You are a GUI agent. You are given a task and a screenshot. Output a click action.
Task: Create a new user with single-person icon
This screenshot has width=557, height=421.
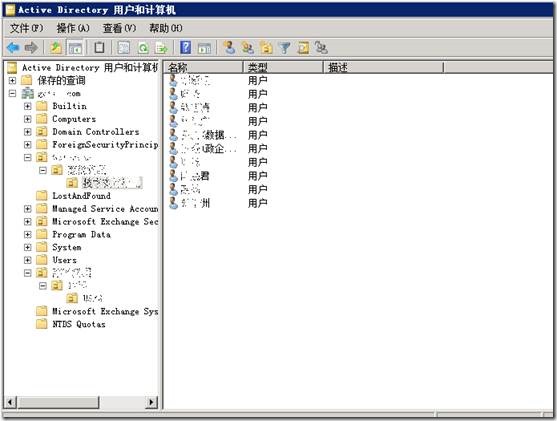pos(229,48)
